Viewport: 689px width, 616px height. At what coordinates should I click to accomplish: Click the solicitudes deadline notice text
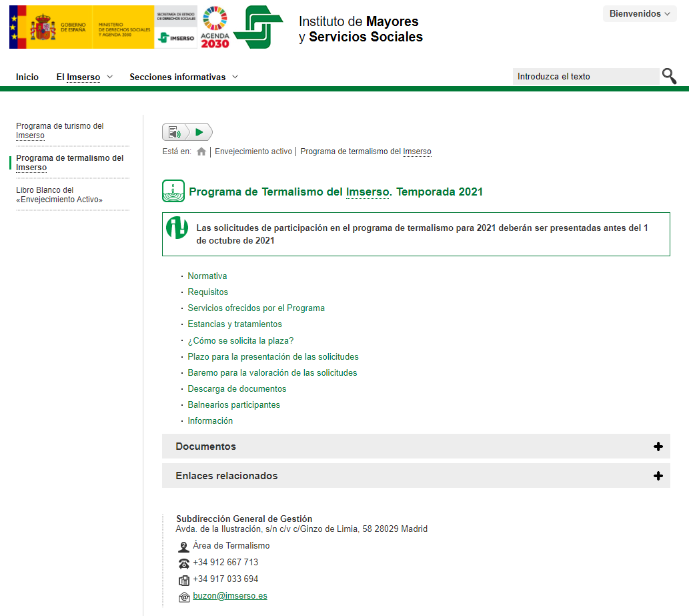point(422,234)
